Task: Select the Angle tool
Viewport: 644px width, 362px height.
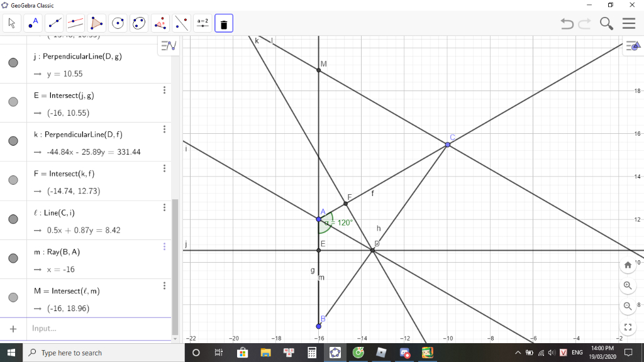Action: [x=160, y=23]
